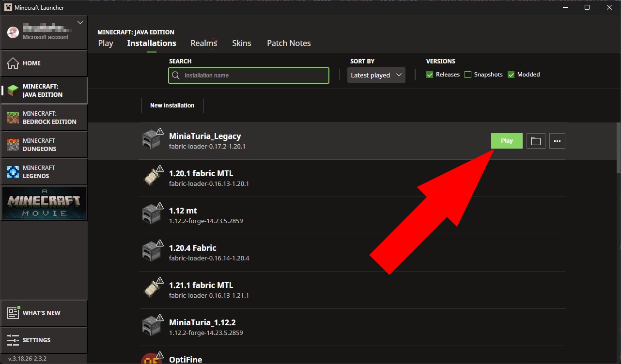Open A Minecraft Movie banner
The width and height of the screenshot is (621, 364).
click(44, 203)
